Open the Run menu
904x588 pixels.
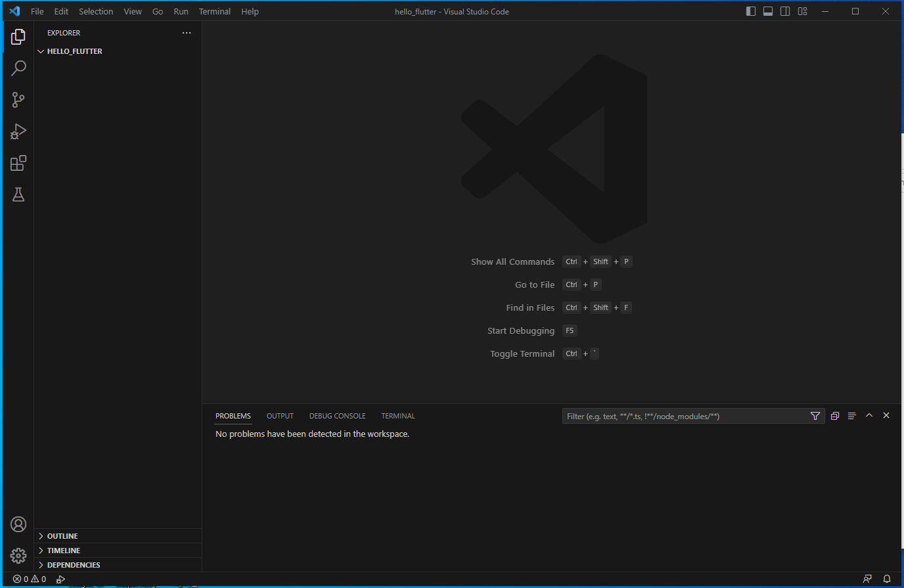coord(181,11)
